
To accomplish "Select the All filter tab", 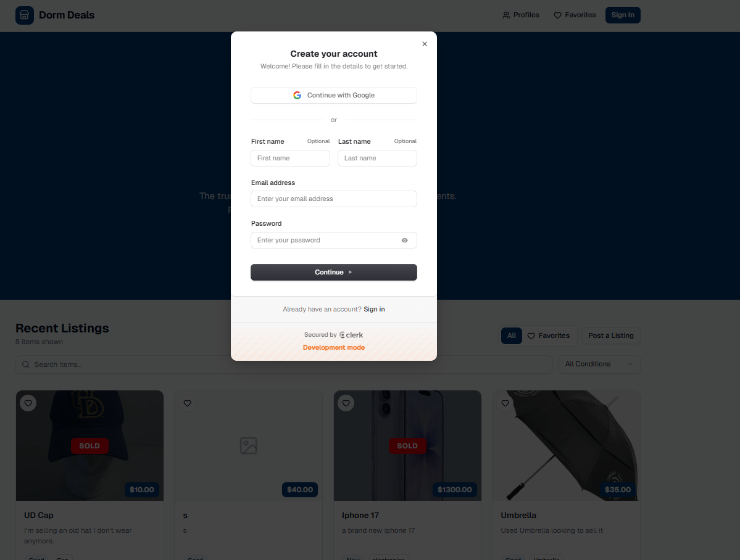I will (x=511, y=336).
